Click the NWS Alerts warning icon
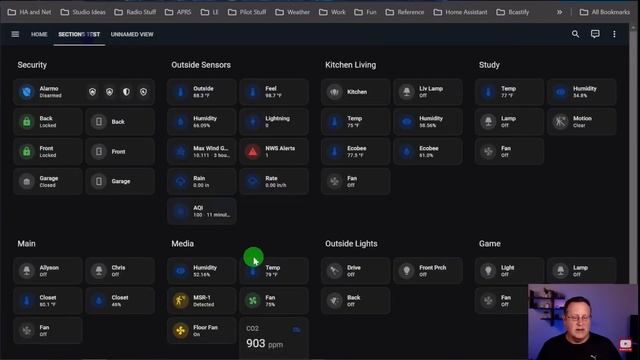The image size is (640, 360). pyautogui.click(x=253, y=151)
